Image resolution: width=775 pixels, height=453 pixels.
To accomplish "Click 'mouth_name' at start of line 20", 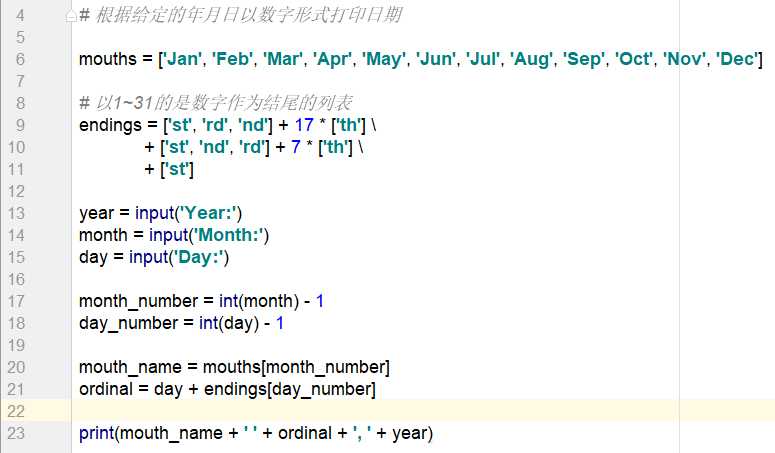I will pyautogui.click(x=130, y=368).
